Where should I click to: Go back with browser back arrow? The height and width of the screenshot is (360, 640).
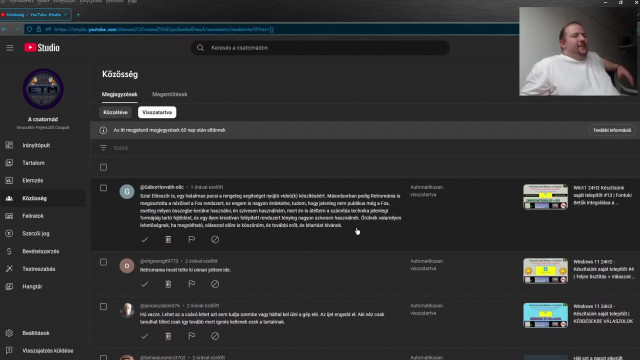pyautogui.click(x=4, y=29)
